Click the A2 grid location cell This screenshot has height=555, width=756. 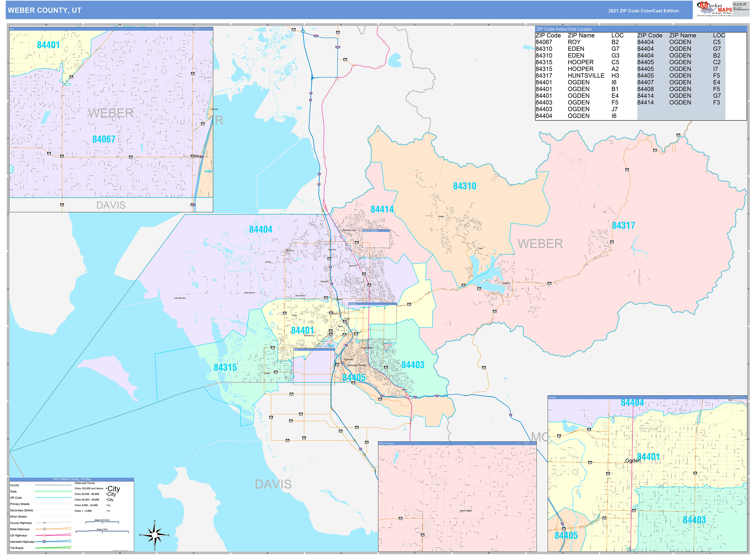click(615, 69)
